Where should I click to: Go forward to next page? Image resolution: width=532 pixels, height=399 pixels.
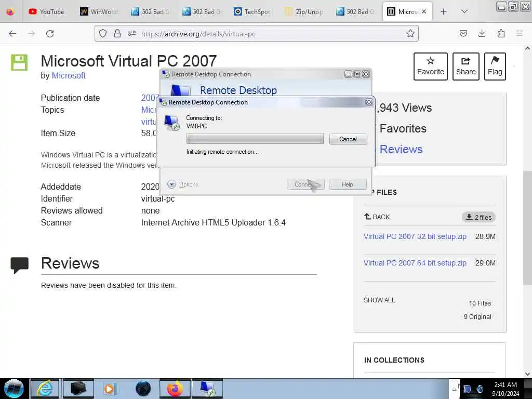(x=31, y=34)
